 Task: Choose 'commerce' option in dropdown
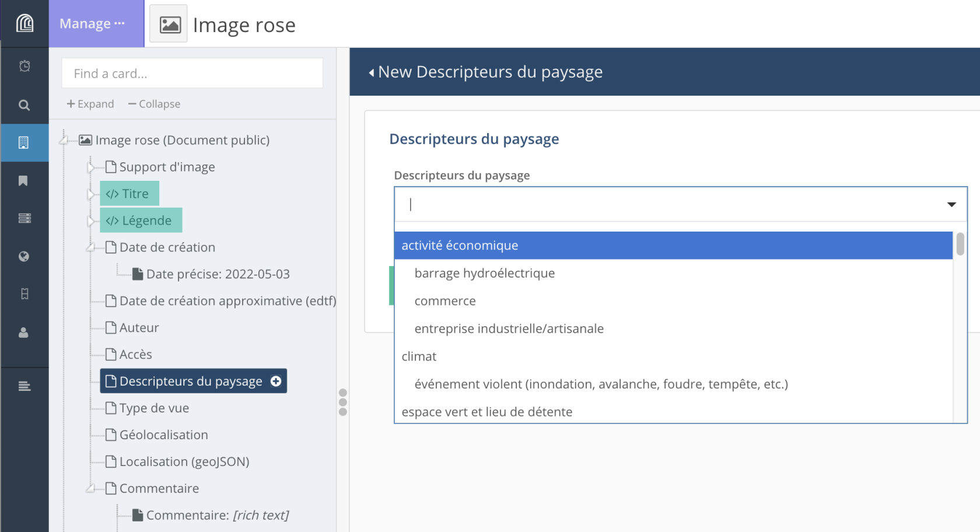coord(444,301)
